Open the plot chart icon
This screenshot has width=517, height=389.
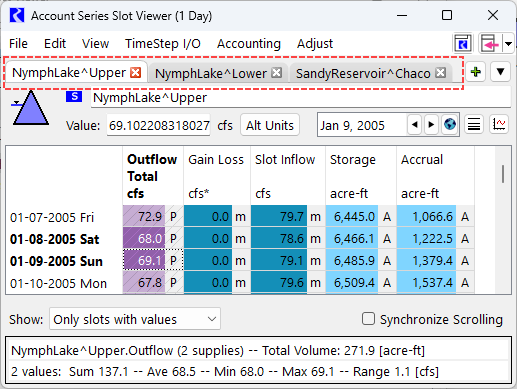[x=499, y=125]
